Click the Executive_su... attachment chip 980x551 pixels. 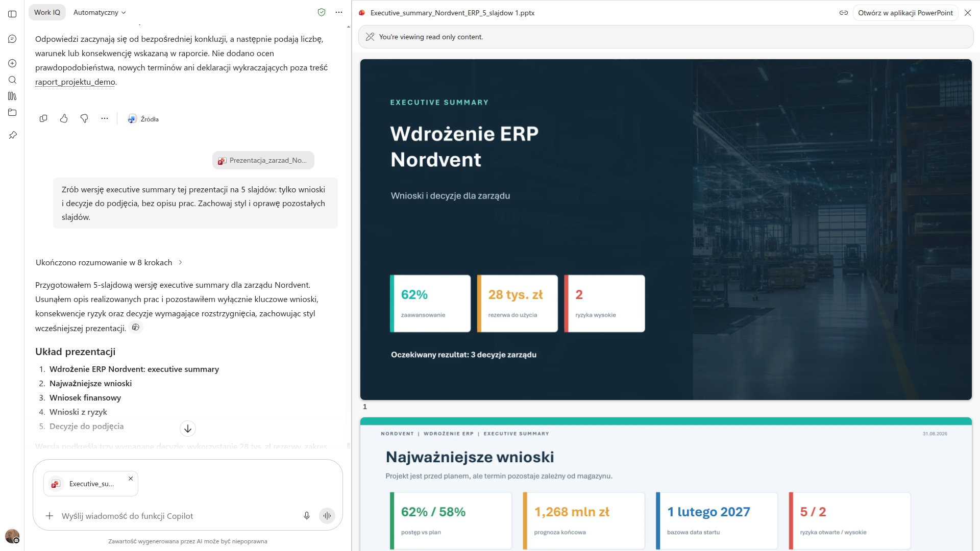point(91,484)
